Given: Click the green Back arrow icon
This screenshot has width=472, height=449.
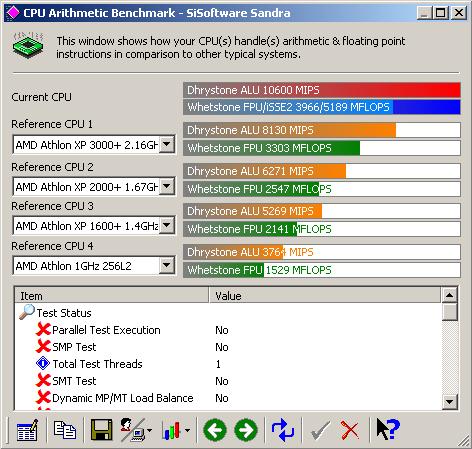Looking at the screenshot, I should pyautogui.click(x=215, y=430).
